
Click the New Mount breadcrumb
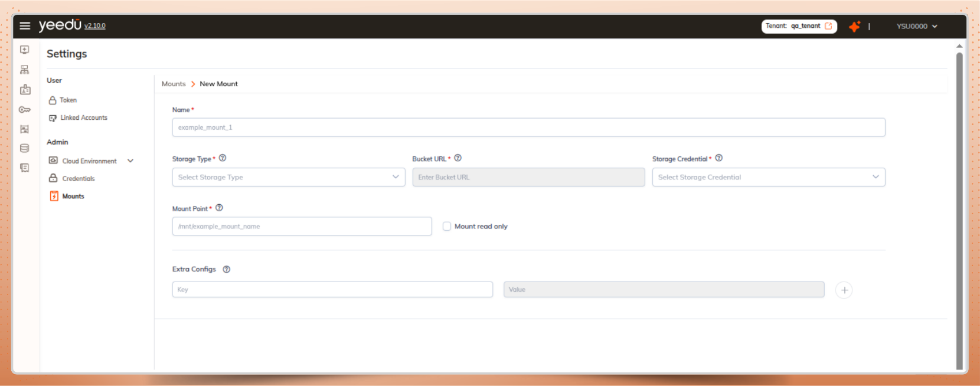(218, 84)
